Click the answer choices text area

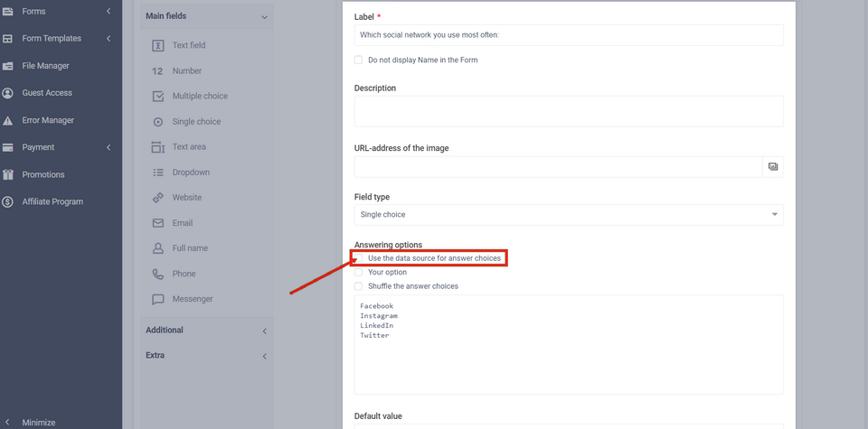[569, 344]
